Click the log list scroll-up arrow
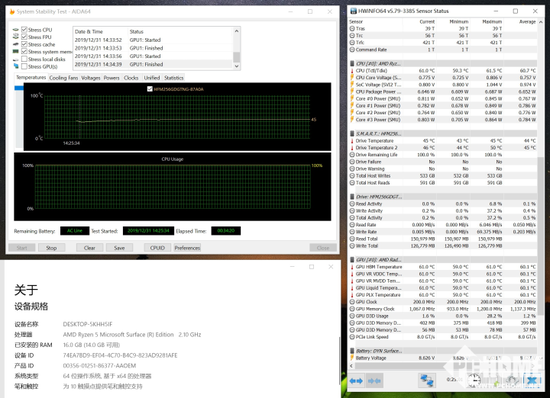Screen dimensions: 550x398 (x=236, y=31)
